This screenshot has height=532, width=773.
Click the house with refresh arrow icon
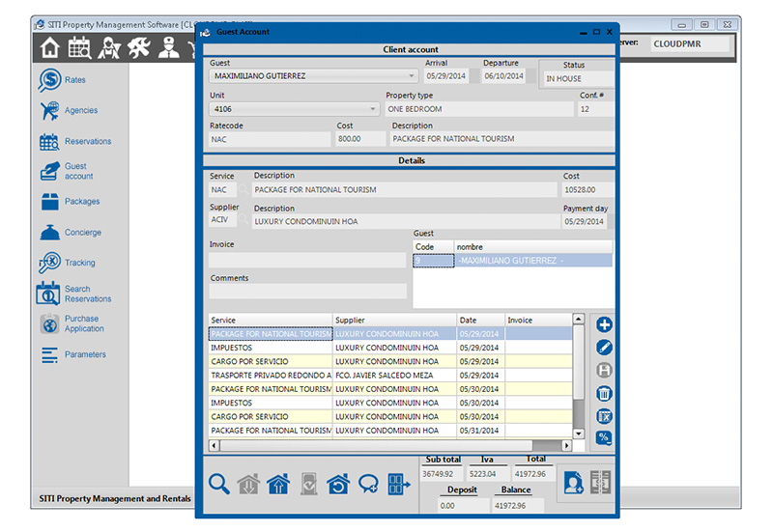coord(338,484)
